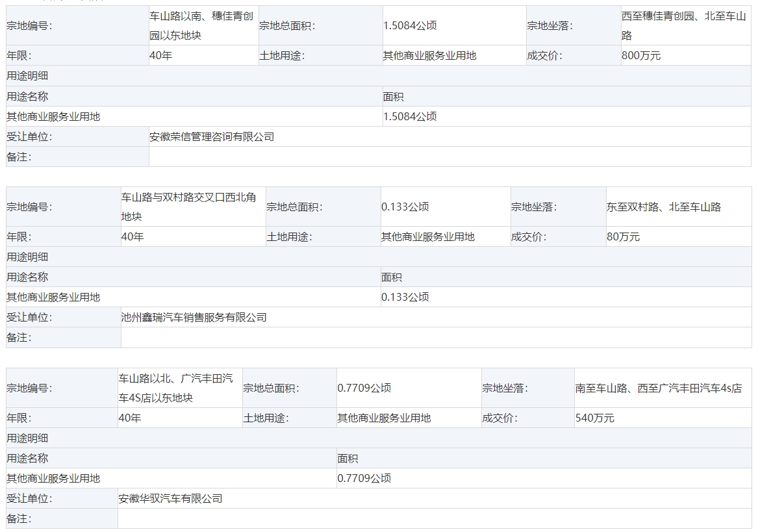Select parcel name 车山路以南、穗佳青创园以东地块

[x=201, y=25]
